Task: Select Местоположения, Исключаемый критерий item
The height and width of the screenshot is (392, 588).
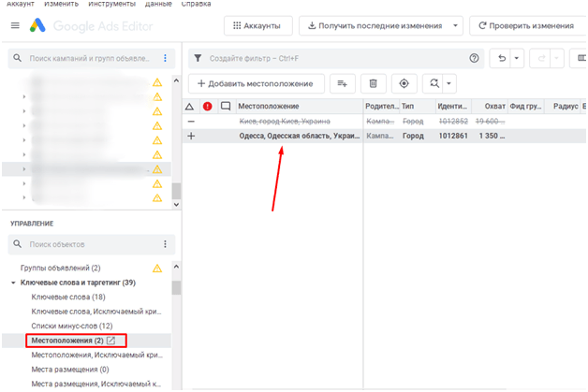Action: coord(96,355)
